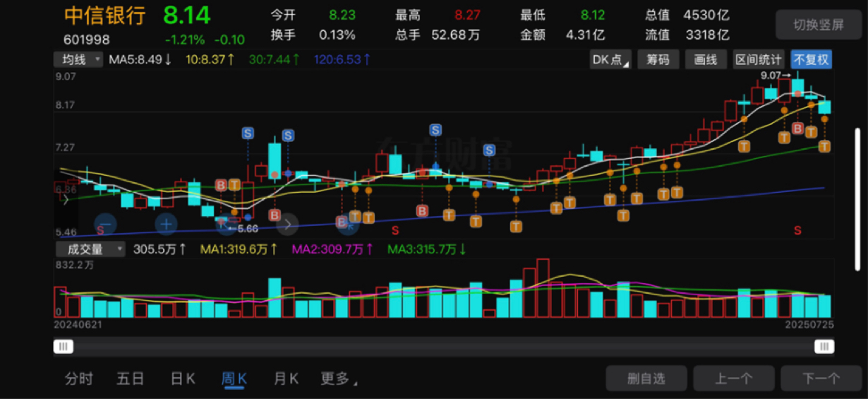The width and height of the screenshot is (868, 399).
Task: Tap red B marker below third blue S
Action: click(x=422, y=210)
